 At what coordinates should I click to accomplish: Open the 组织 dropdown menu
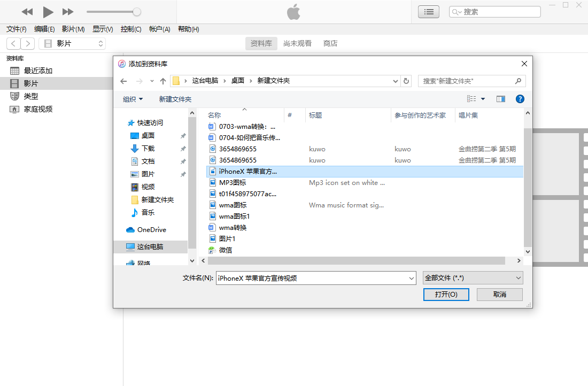[x=133, y=99]
